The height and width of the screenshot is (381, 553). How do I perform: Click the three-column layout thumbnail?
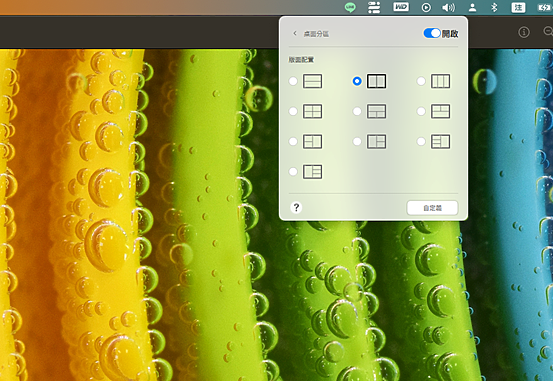point(440,81)
